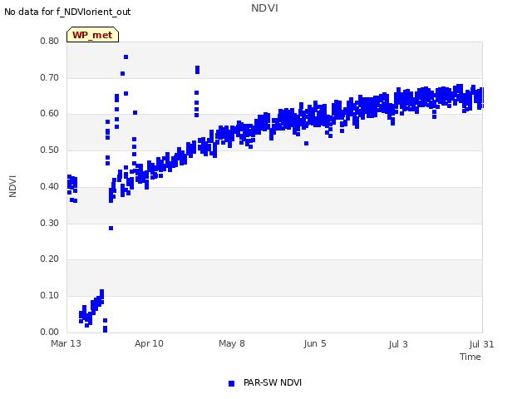The width and height of the screenshot is (532, 399).
Task: Click the 0.00 y-axis tick label
Action: pyautogui.click(x=50, y=332)
